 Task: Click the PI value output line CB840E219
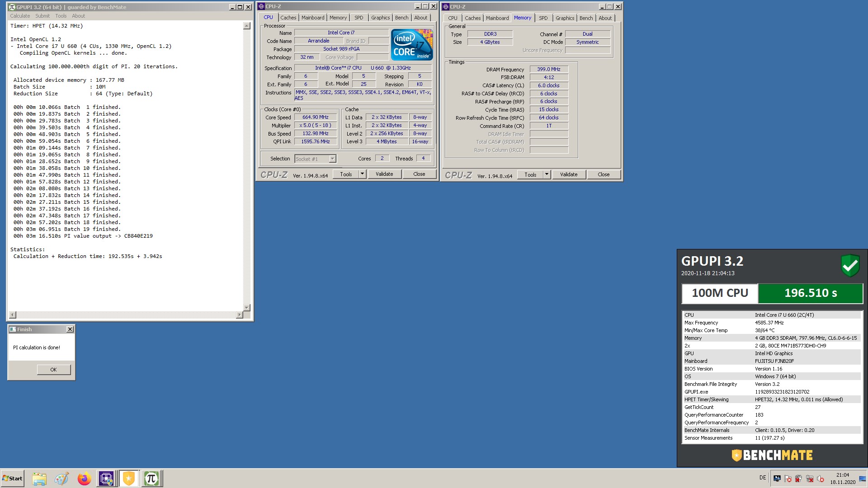coord(83,236)
